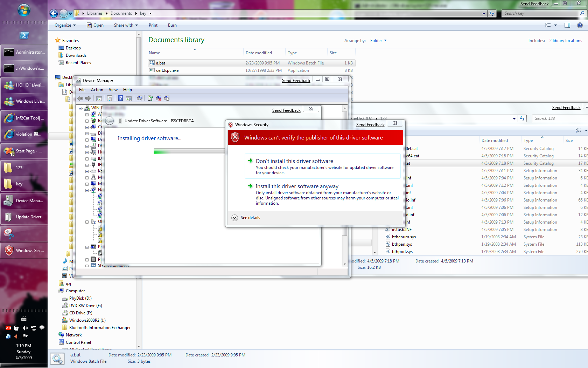Screen dimensions: 588x368
Task: Select the a.bat file
Action: click(251, 63)
